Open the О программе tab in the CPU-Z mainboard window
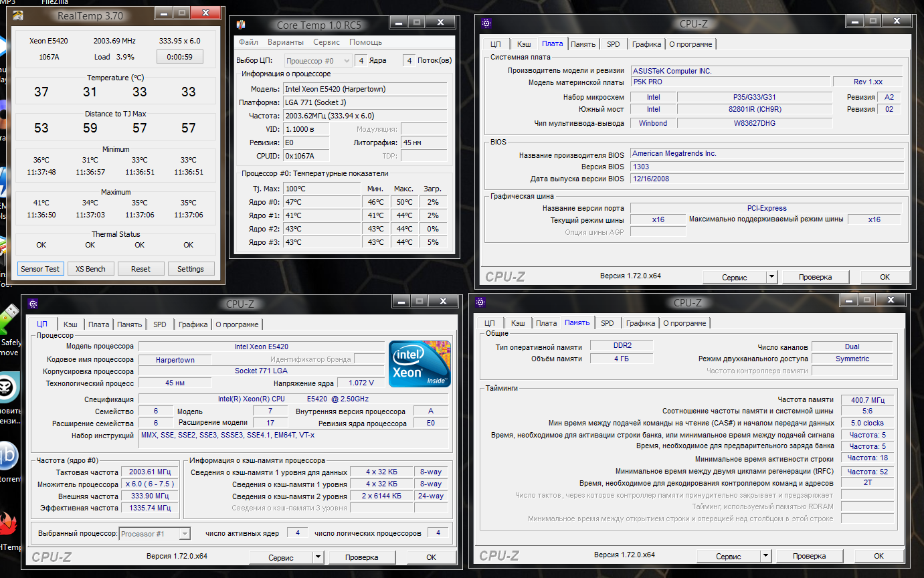 click(692, 44)
